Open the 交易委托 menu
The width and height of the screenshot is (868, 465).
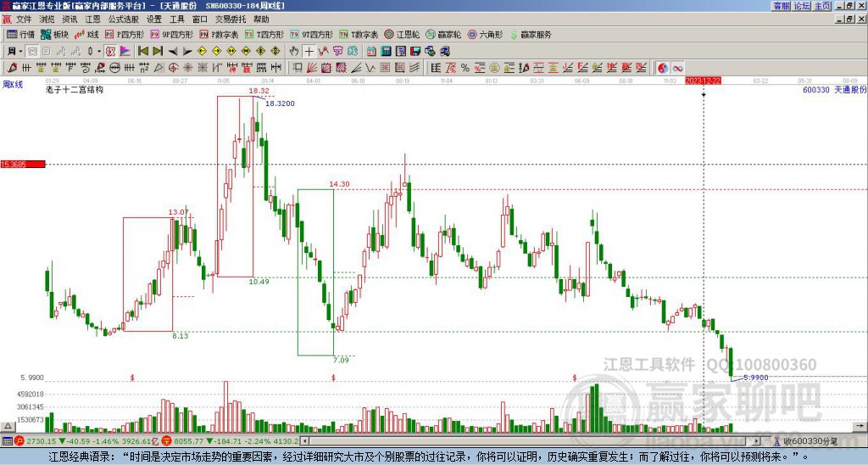[x=231, y=20]
